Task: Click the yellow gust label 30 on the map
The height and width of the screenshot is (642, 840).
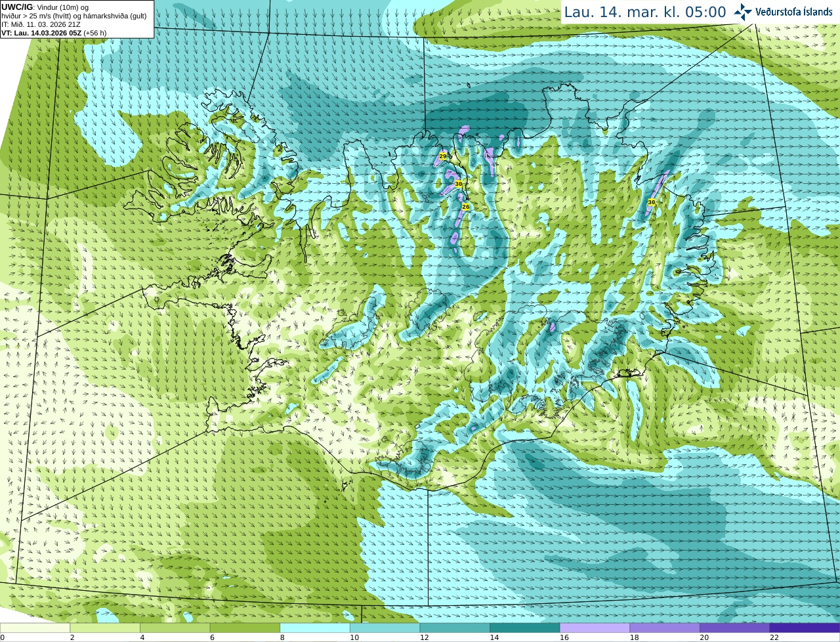Action: click(x=459, y=184)
